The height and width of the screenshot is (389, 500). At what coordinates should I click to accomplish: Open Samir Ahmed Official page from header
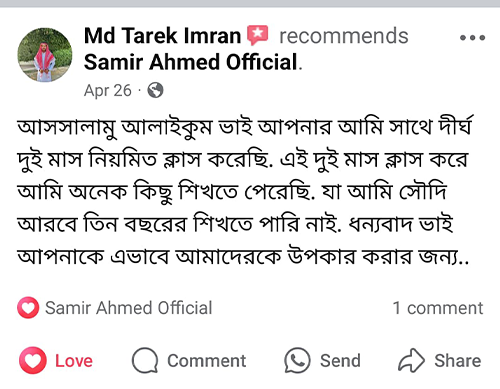[x=191, y=62]
